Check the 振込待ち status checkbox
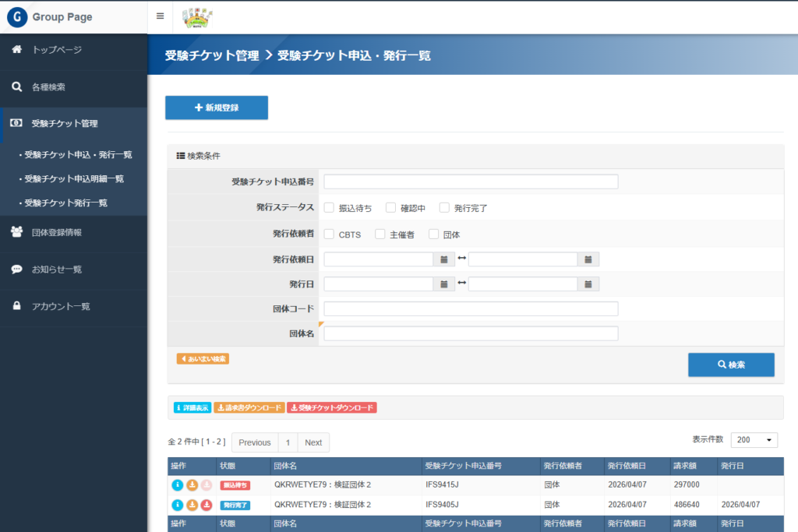The width and height of the screenshot is (798, 532). [x=329, y=208]
